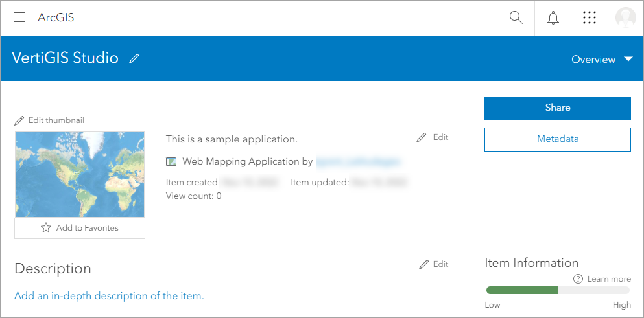Expand the Overview dropdown
Viewport: 644px width, 318px height.
click(602, 59)
